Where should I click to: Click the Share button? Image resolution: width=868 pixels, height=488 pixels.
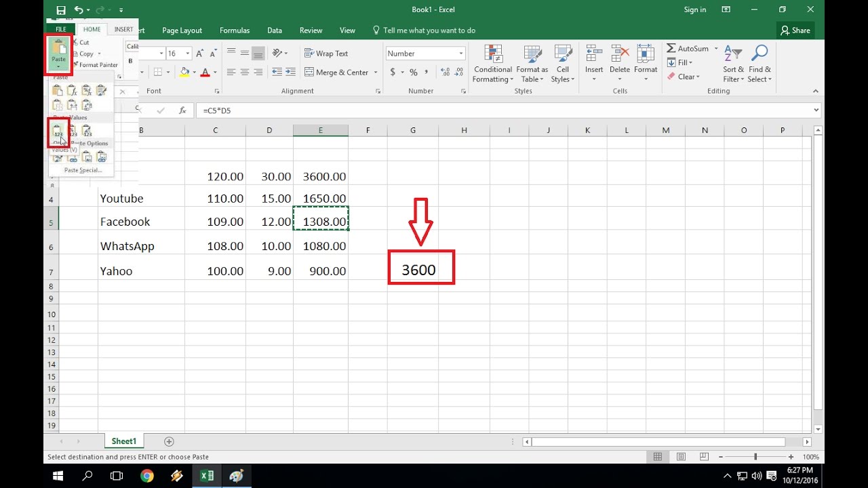tap(795, 30)
